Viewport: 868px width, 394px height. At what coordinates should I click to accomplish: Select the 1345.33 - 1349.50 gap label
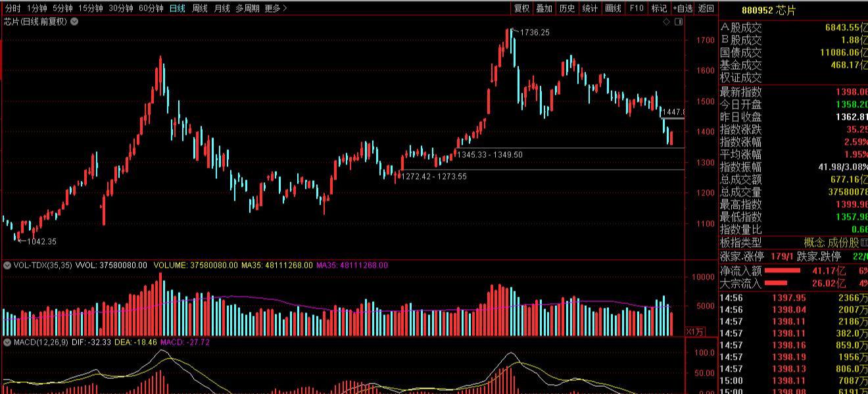[x=491, y=154]
